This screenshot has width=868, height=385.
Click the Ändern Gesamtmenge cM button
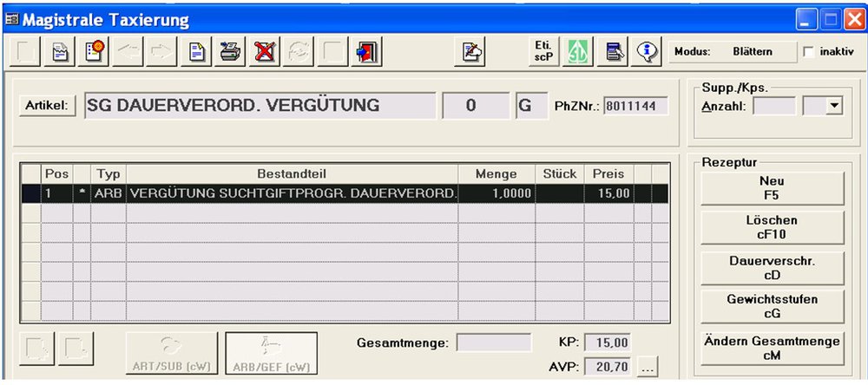point(773,349)
